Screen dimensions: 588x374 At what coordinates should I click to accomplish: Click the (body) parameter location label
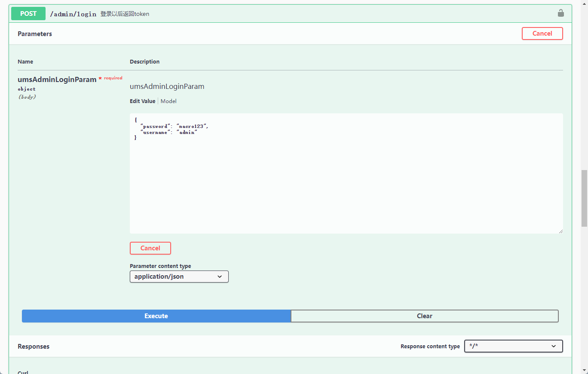click(x=27, y=97)
